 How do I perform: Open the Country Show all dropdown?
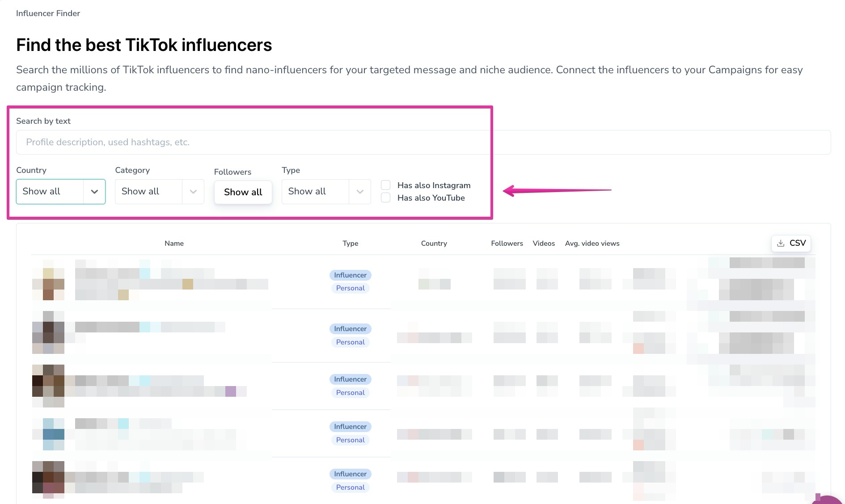[x=50, y=192]
